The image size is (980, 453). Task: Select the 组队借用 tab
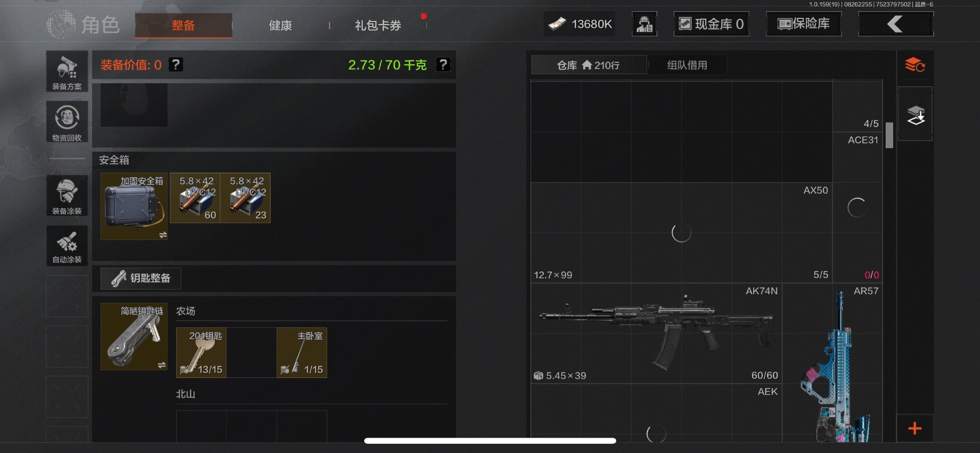[687, 65]
